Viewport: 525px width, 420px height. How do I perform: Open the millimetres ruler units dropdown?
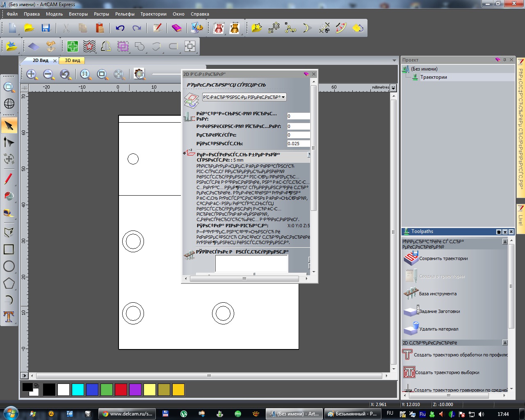(393, 88)
